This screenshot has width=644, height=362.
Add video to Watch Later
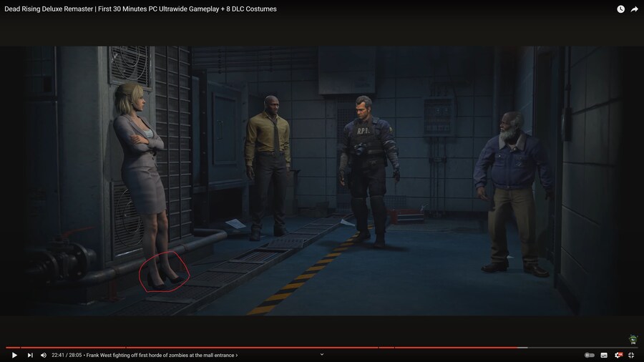point(620,9)
